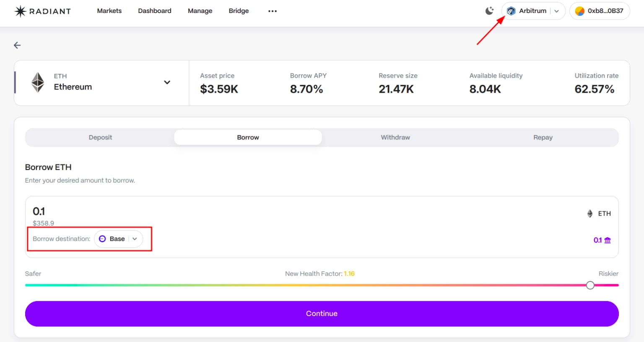Click the health factor slider handle
This screenshot has width=644, height=342.
coord(590,285)
